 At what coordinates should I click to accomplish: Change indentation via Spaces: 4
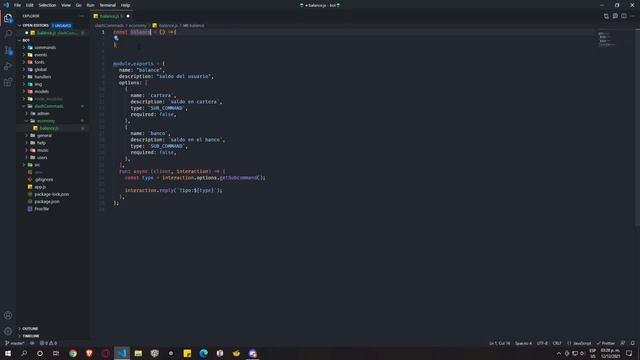(x=523, y=343)
